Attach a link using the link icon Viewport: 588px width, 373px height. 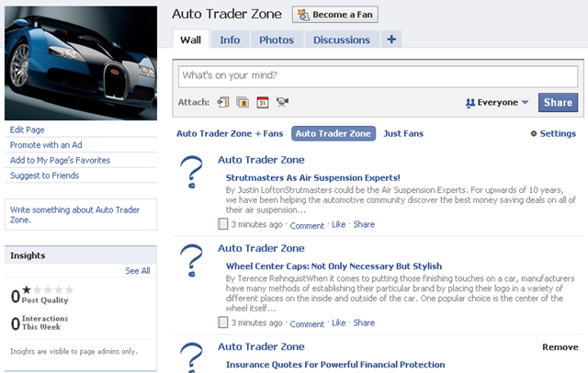(223, 102)
